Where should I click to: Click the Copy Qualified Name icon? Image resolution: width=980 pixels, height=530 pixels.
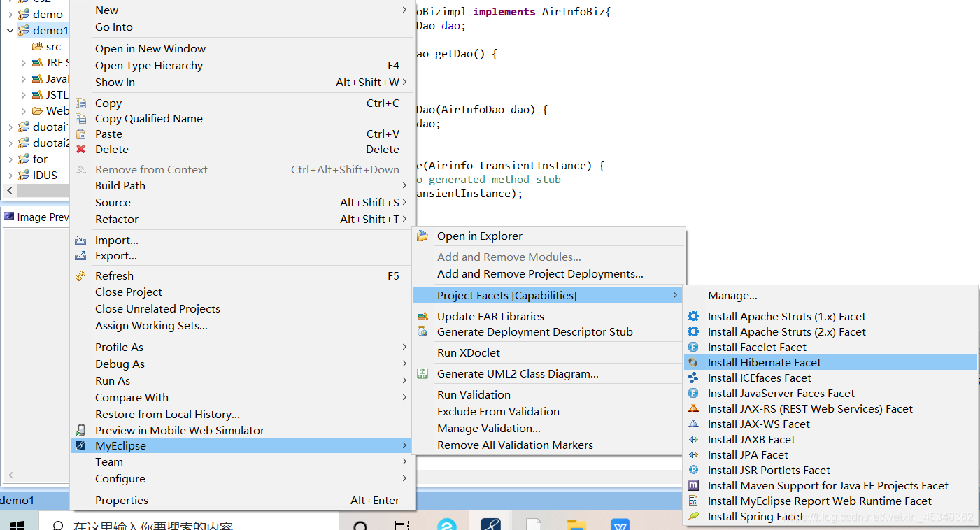[80, 118]
